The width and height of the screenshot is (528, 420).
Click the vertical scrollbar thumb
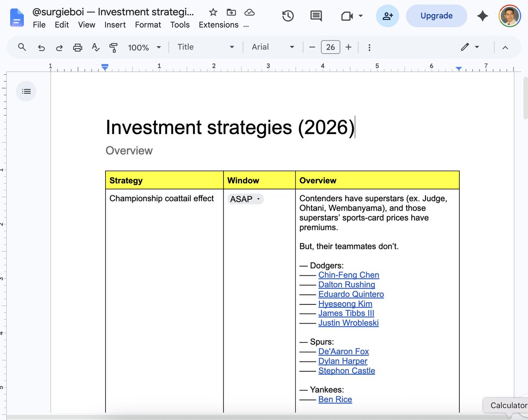pos(525,98)
